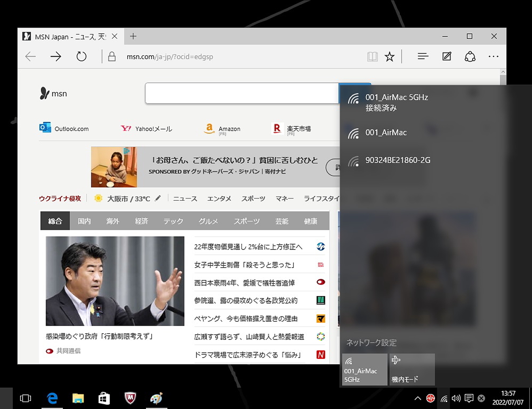Screen dimensions: 532x409
Task: Open the Amazon shortcut link
Action: 222,129
